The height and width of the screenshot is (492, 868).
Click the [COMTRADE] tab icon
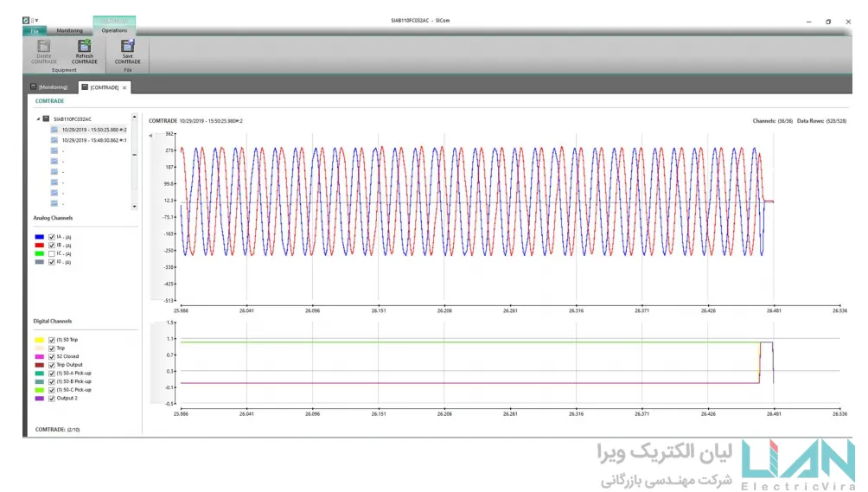coord(85,86)
